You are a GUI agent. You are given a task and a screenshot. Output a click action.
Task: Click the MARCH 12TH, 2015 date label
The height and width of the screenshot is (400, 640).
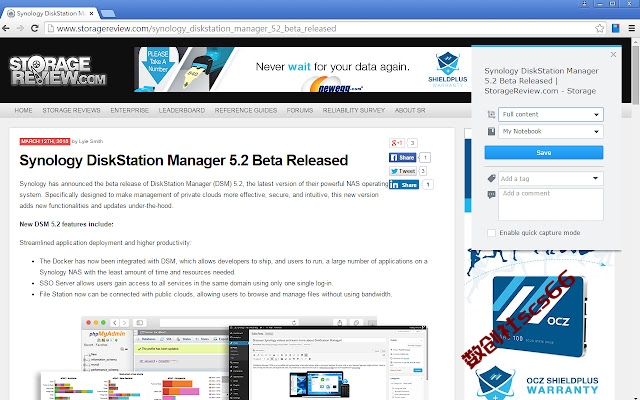(45, 141)
